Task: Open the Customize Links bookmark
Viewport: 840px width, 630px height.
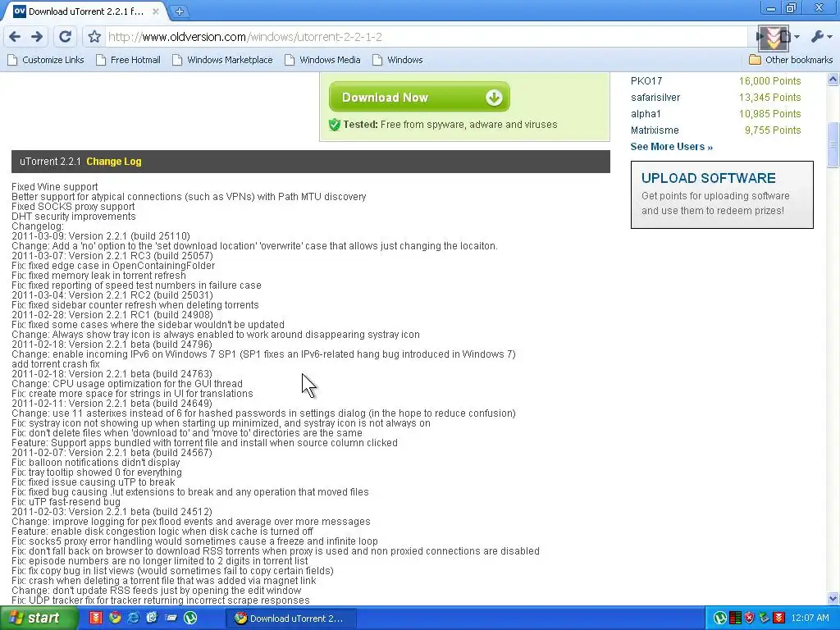Action: point(46,60)
